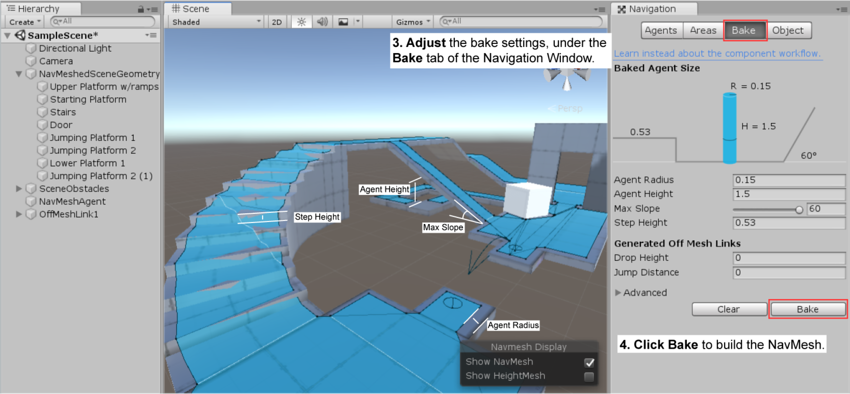
Task: Click the Hierarchy panel lock icon
Action: coord(141,9)
